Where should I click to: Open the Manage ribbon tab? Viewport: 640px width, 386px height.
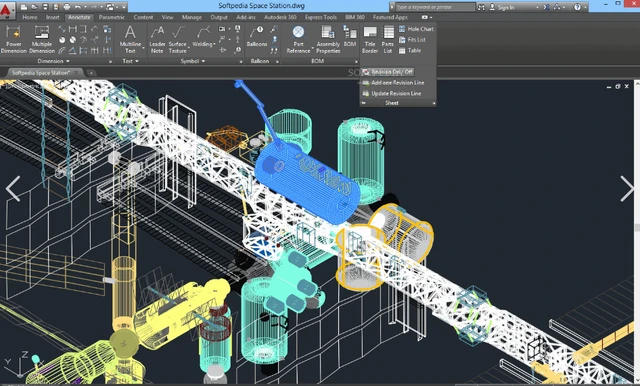tap(192, 17)
